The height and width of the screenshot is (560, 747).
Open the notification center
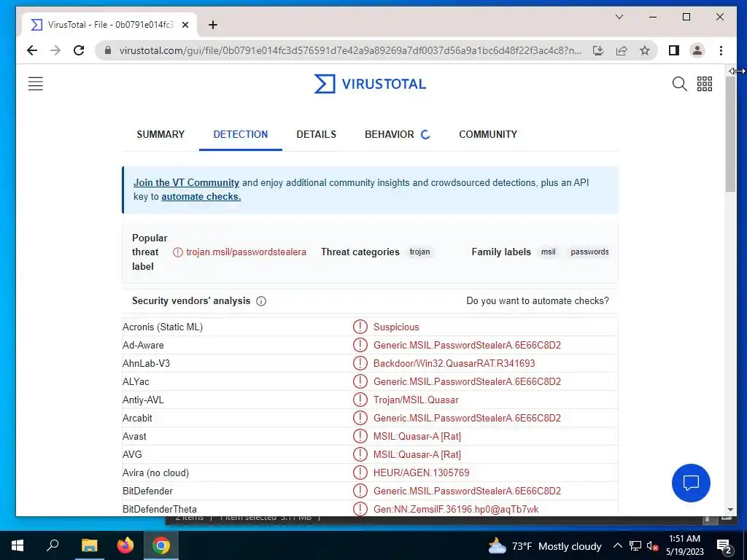click(724, 546)
